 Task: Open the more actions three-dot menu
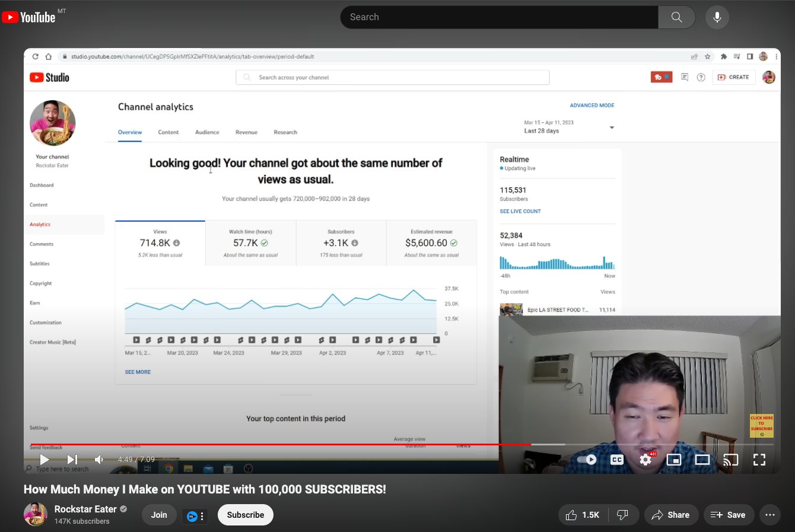(770, 515)
